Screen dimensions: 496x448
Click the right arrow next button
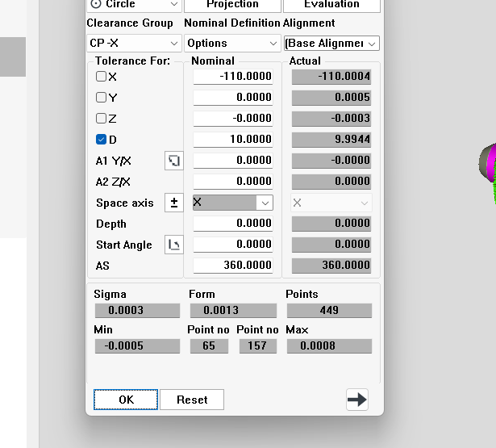click(356, 399)
